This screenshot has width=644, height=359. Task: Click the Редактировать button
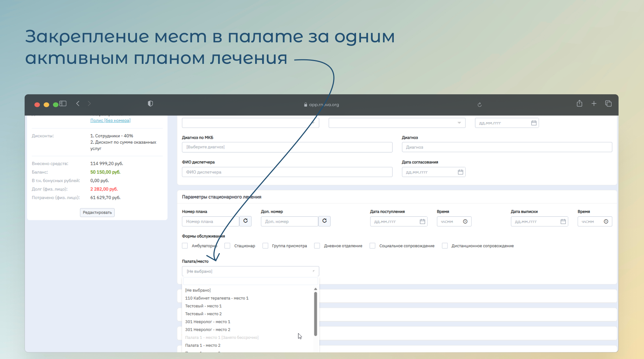97,213
